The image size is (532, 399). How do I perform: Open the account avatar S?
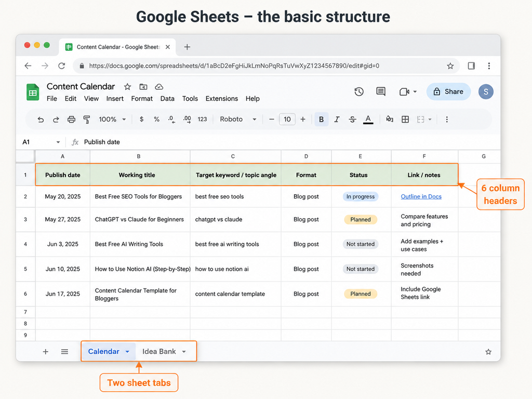tap(486, 91)
